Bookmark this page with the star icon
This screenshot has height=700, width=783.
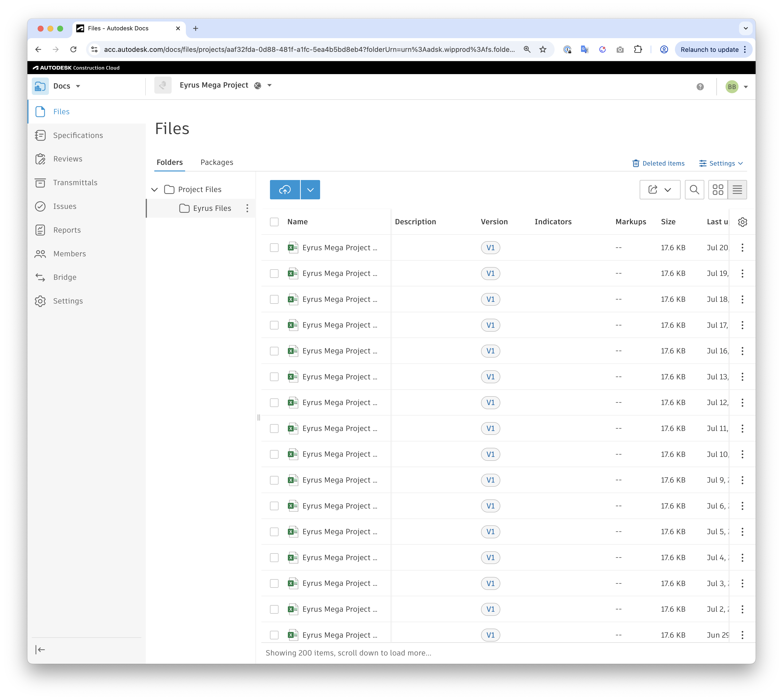pos(543,50)
